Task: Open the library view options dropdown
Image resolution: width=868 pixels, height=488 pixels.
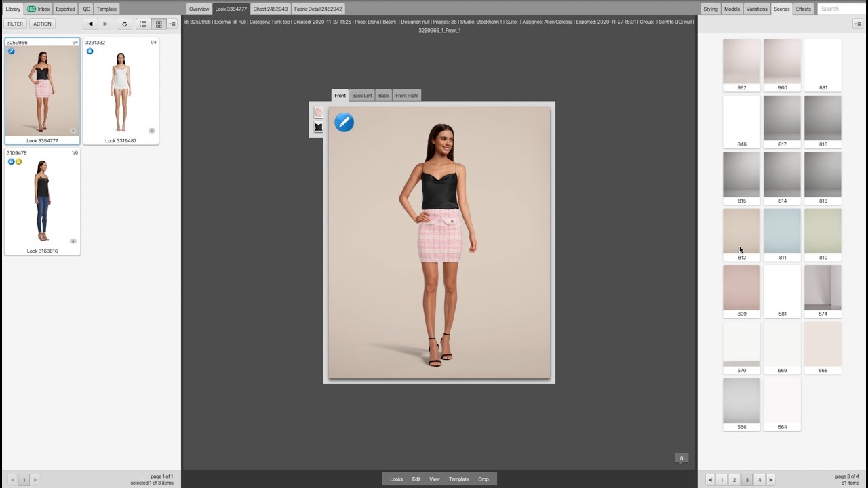Action: click(172, 24)
